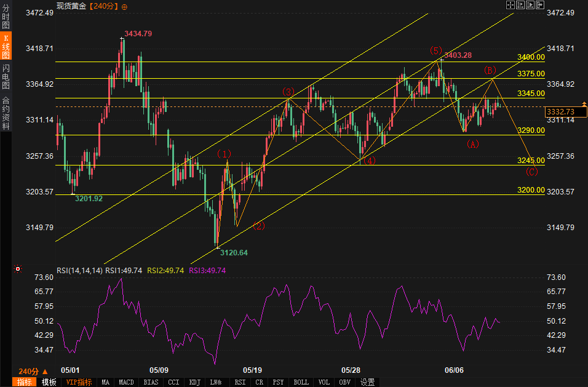Click the 3434.79 high price label

pyautogui.click(x=138, y=34)
